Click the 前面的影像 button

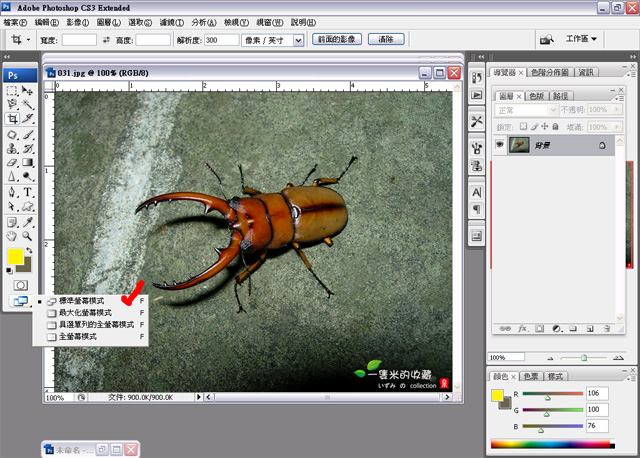point(336,40)
